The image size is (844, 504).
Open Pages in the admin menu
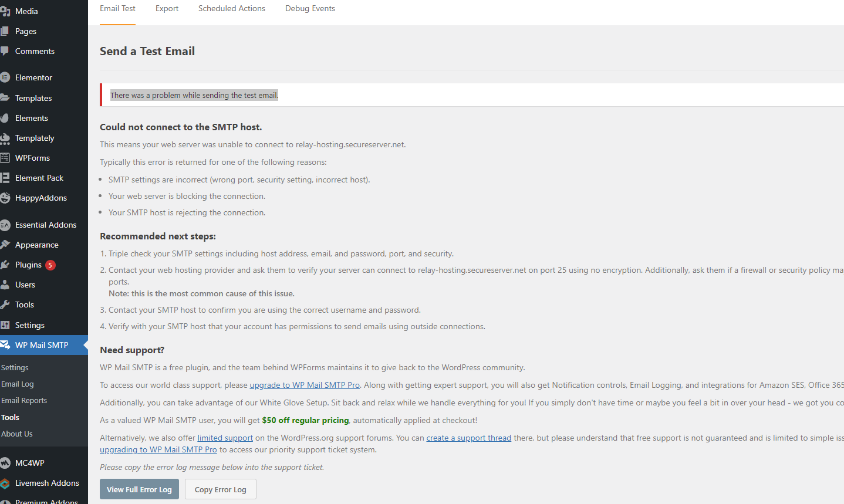26,31
